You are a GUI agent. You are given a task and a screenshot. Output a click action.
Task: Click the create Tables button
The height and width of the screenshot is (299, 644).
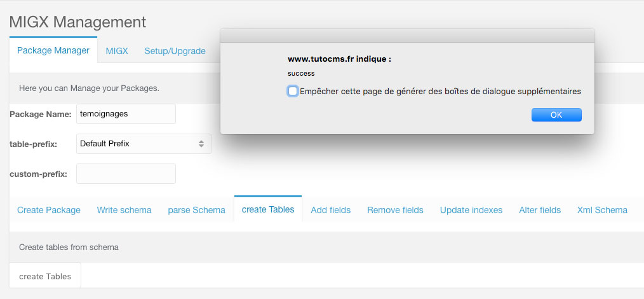(45, 276)
